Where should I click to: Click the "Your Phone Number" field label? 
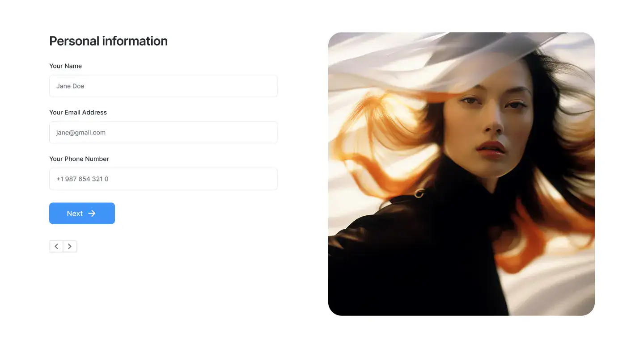point(79,159)
